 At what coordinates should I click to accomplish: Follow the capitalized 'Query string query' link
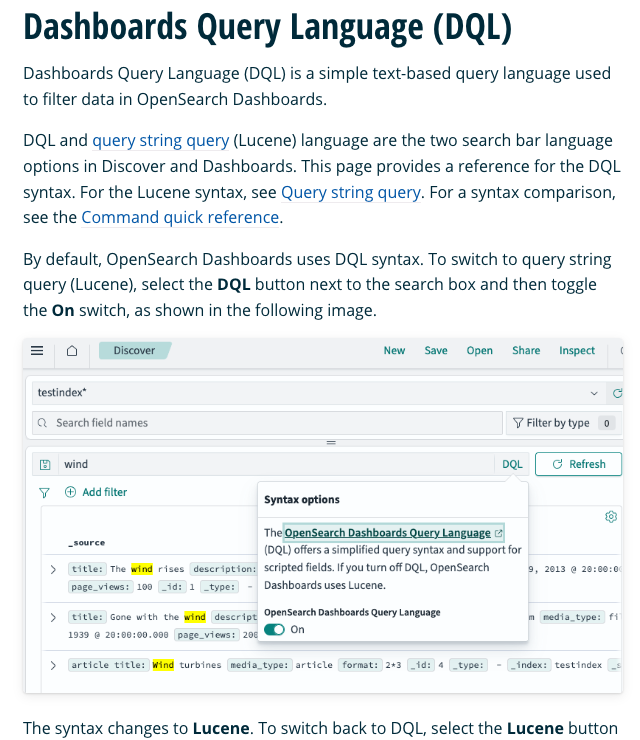pyautogui.click(x=350, y=193)
